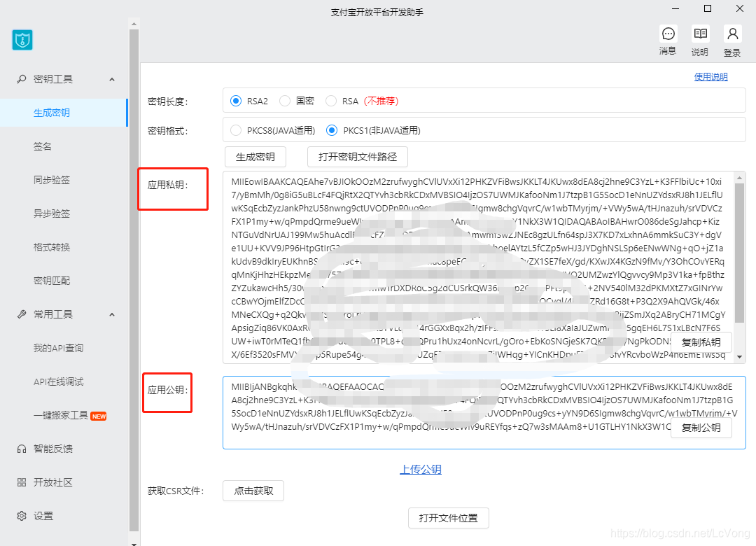Open the 使用说明 link
Viewport: 756px width, 546px height.
710,77
